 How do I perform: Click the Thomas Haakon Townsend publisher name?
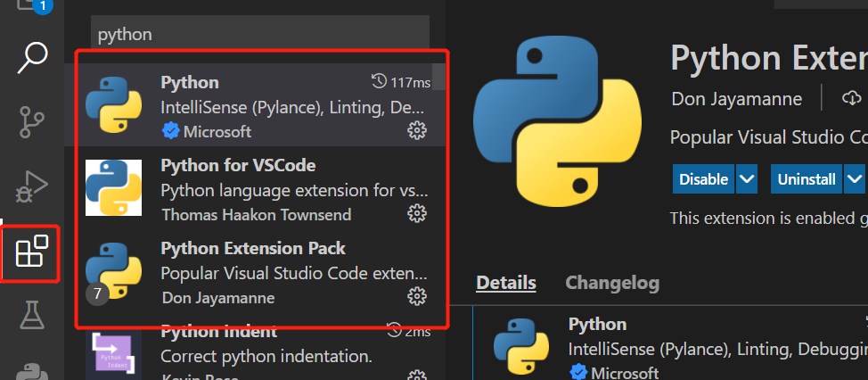[x=257, y=214]
